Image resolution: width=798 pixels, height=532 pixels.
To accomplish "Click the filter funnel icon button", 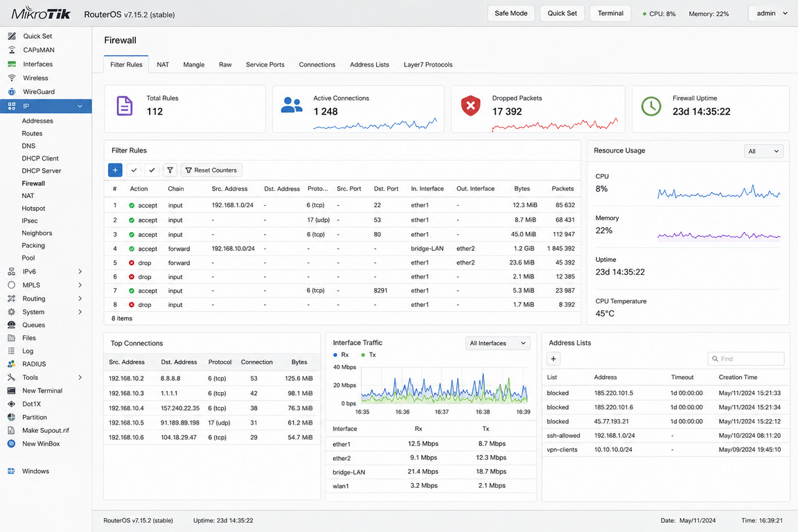I will click(x=170, y=170).
